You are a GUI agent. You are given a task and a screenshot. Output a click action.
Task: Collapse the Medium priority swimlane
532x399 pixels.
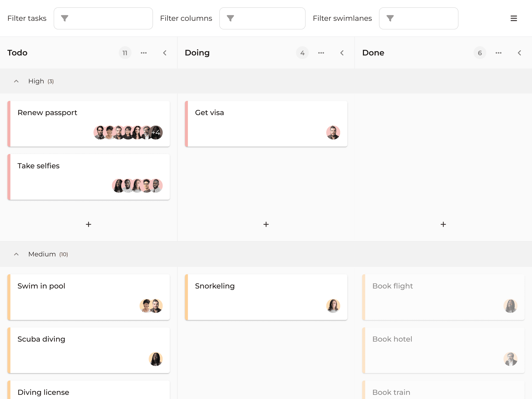tap(16, 254)
